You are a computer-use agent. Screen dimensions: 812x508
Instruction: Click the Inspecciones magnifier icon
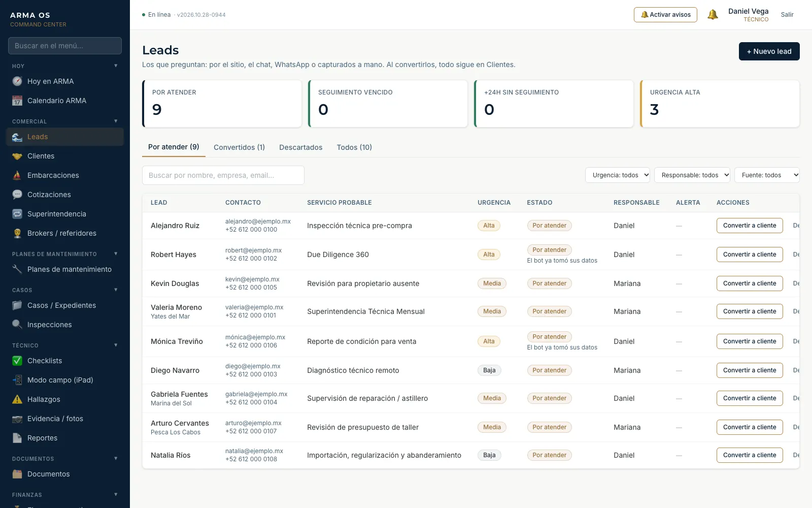17,325
